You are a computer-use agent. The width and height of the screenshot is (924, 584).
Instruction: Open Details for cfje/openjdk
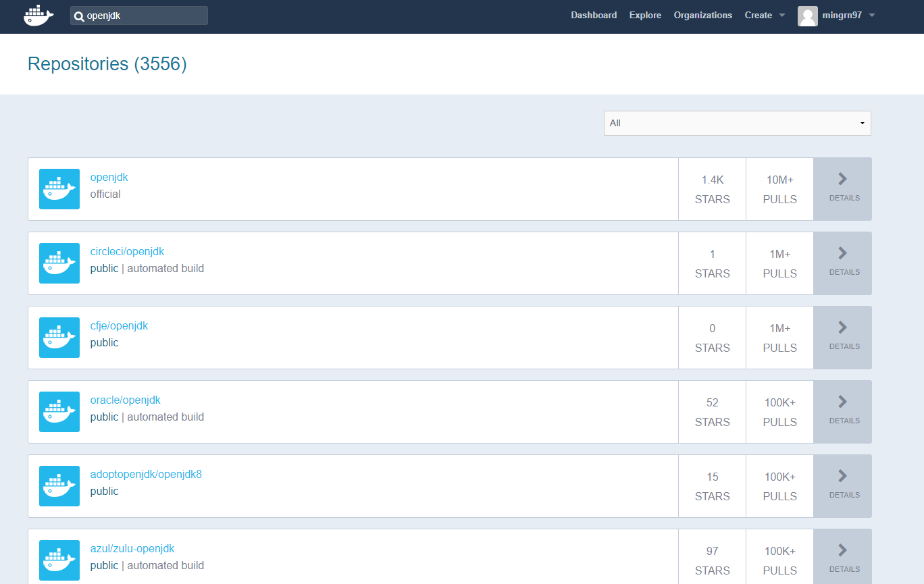(x=842, y=338)
